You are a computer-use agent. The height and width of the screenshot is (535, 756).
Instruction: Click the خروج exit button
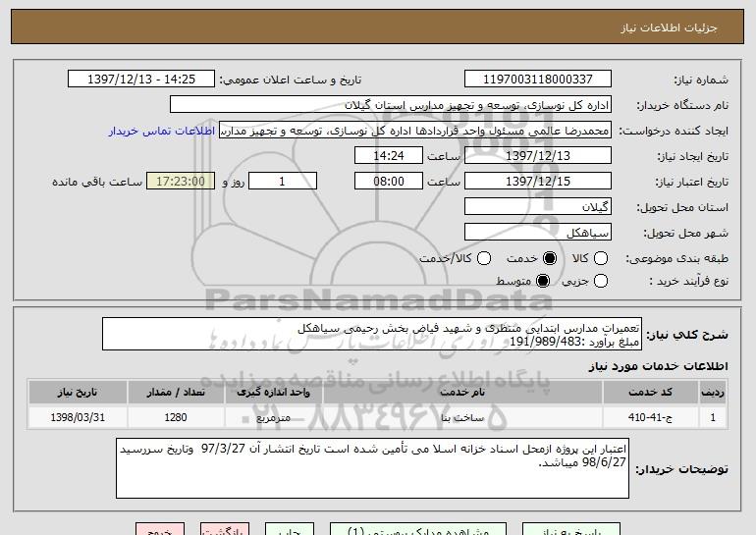160,529
